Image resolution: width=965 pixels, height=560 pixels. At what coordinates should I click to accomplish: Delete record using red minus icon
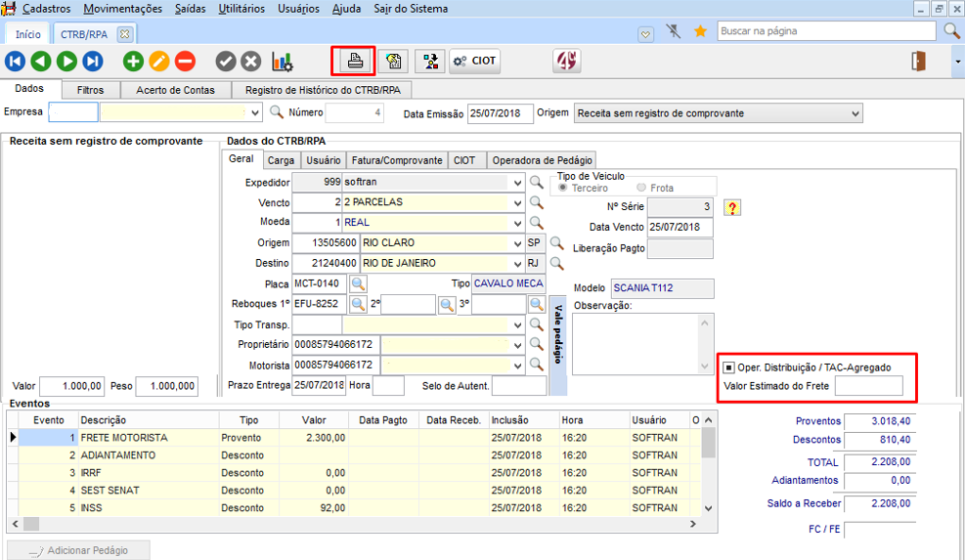coord(185,62)
